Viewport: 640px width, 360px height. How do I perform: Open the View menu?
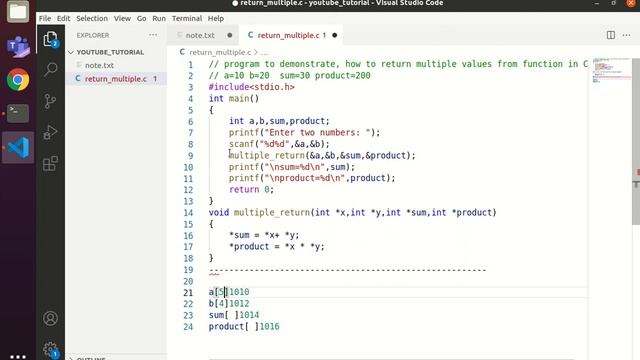tap(122, 18)
